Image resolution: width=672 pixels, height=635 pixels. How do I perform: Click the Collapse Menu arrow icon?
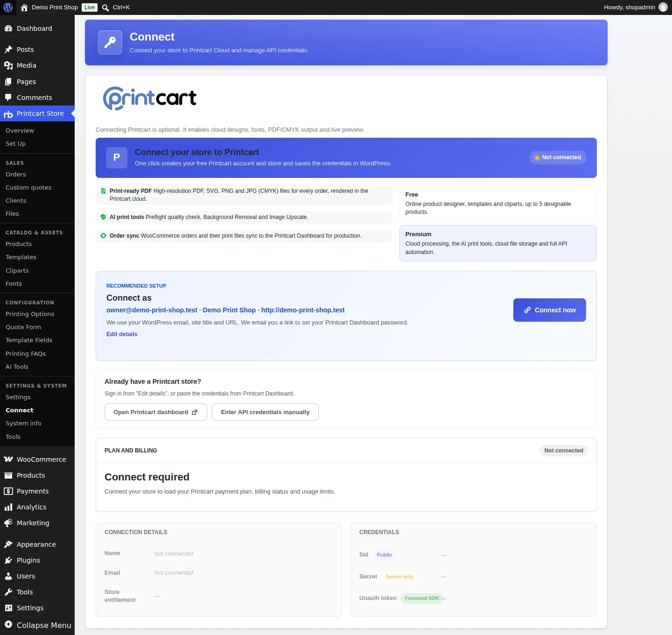(x=8, y=625)
